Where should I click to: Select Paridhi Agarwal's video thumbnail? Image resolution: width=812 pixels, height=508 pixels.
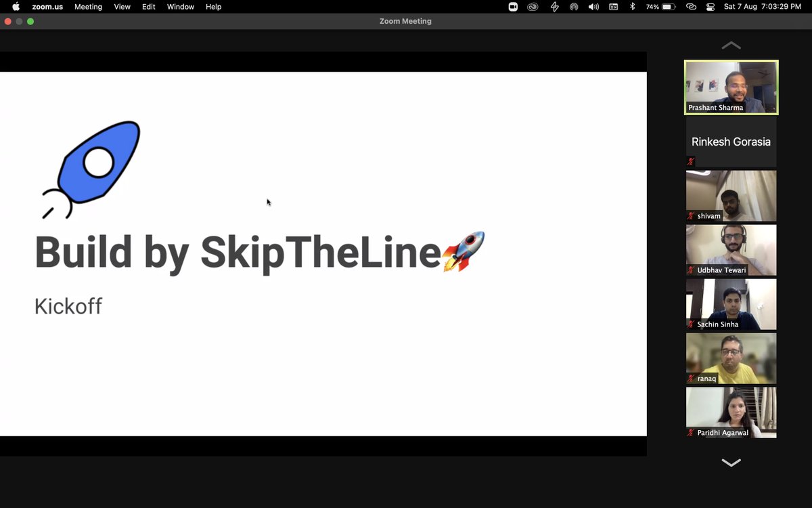[731, 412]
